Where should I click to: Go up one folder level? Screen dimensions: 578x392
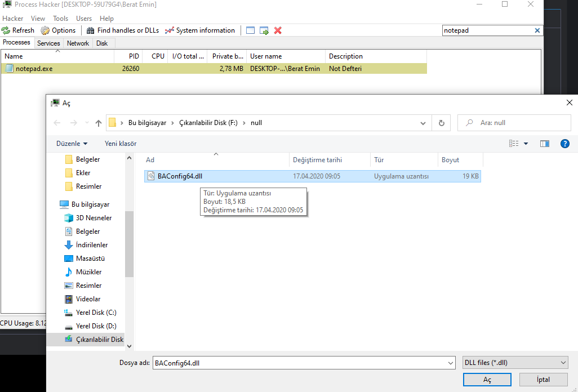point(99,123)
